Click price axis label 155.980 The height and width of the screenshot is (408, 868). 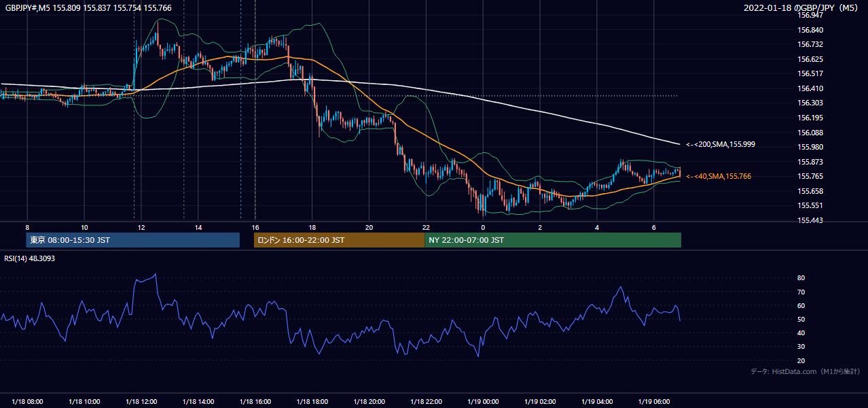(x=810, y=147)
